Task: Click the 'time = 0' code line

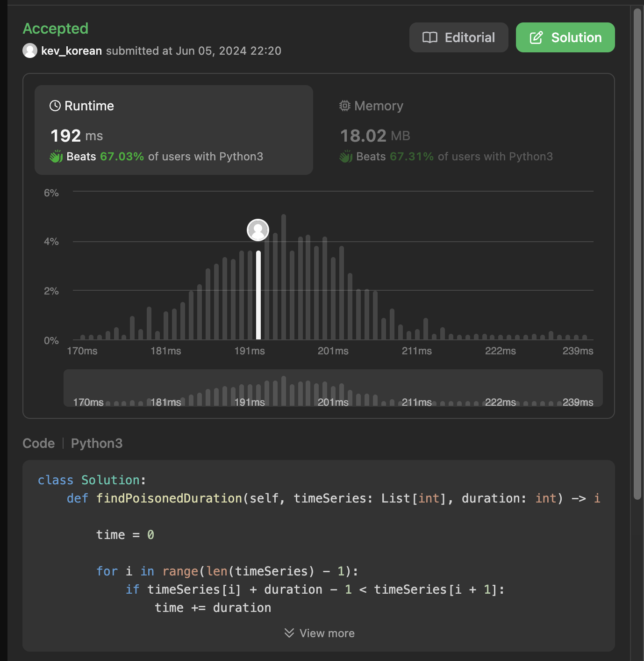Action: tap(125, 535)
